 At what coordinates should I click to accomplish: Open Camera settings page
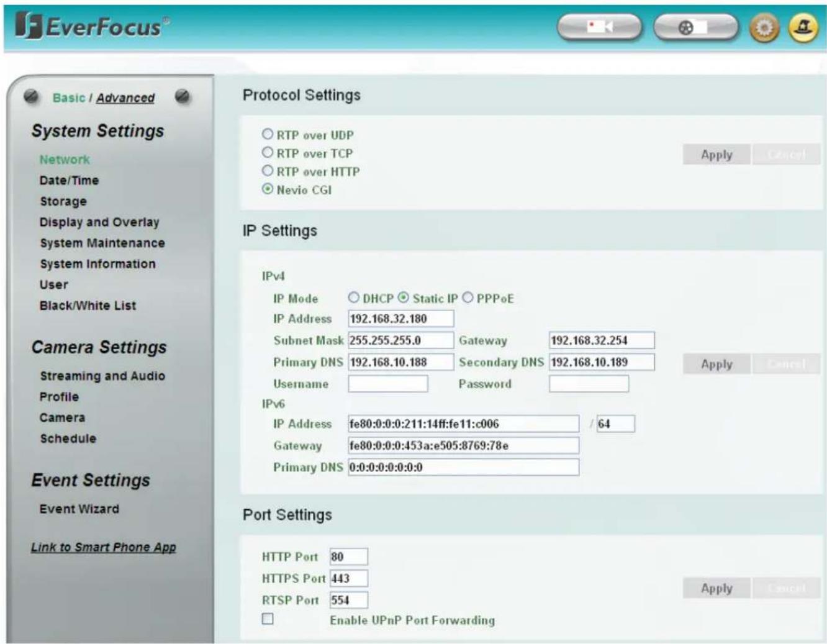62,417
